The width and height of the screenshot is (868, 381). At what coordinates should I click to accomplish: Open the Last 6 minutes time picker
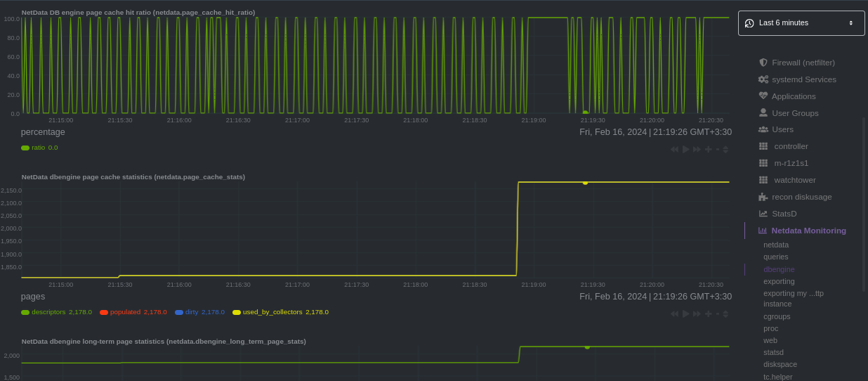pos(801,23)
